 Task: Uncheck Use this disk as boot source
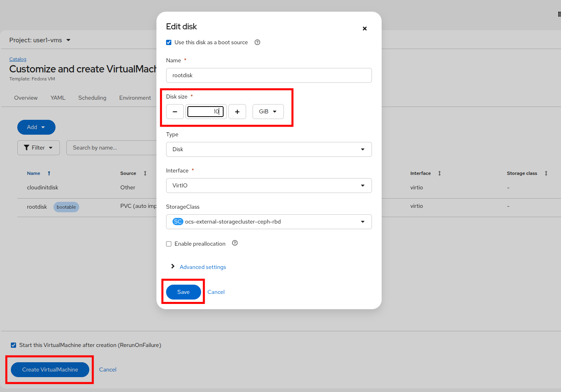[x=169, y=43]
